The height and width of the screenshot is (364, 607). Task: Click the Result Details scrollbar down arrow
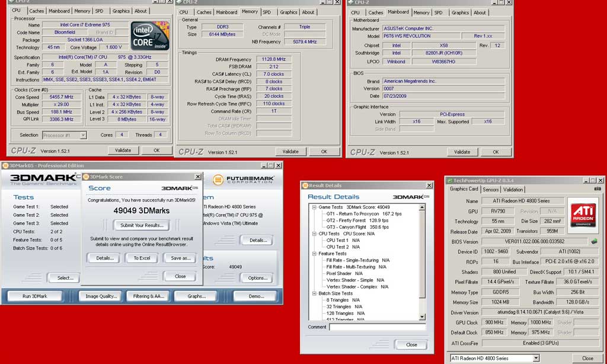pyautogui.click(x=422, y=317)
